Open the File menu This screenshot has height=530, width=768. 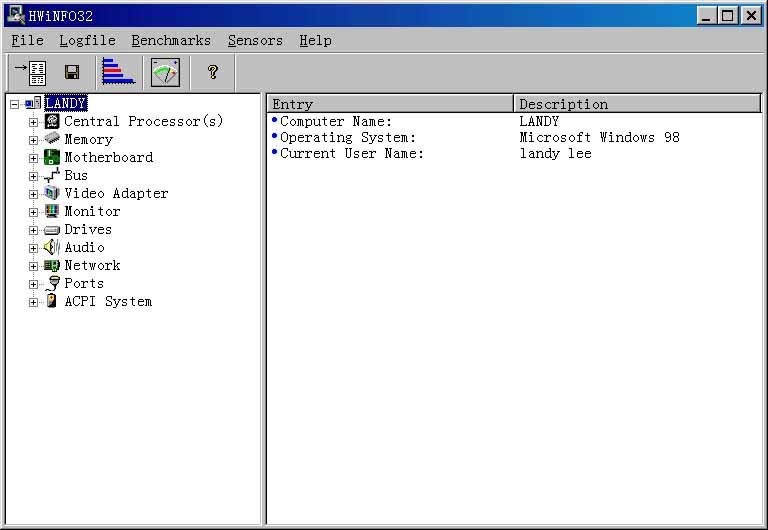click(x=27, y=40)
